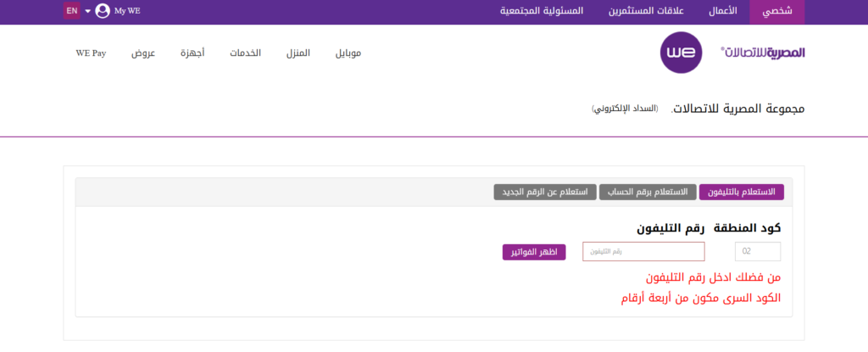The width and height of the screenshot is (868, 352).
Task: Expand the My WE dropdown arrow
Action: tap(87, 11)
